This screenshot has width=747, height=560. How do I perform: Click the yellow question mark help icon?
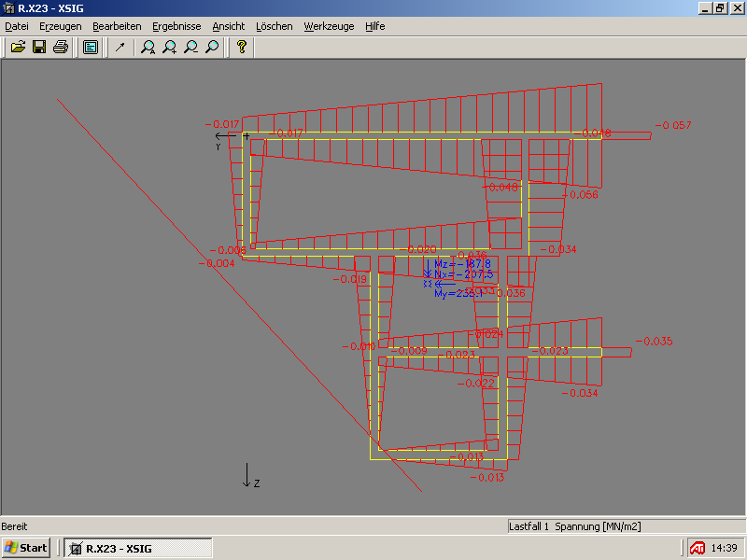pos(242,47)
